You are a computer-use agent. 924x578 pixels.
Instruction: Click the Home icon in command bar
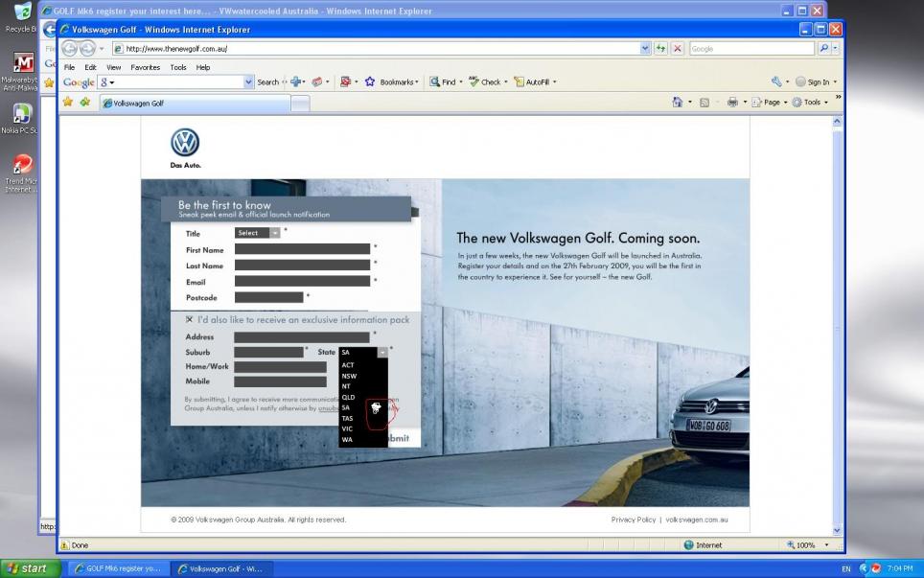tap(677, 102)
